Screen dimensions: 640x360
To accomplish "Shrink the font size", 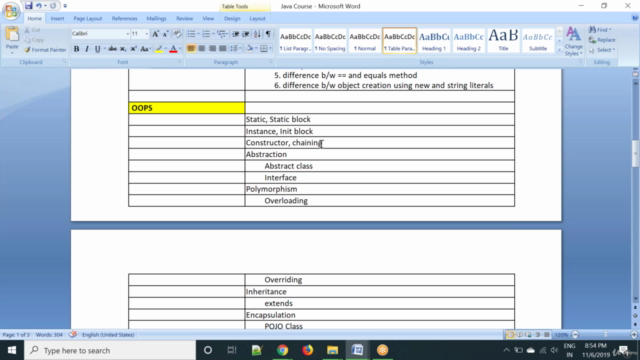I will tap(165, 34).
